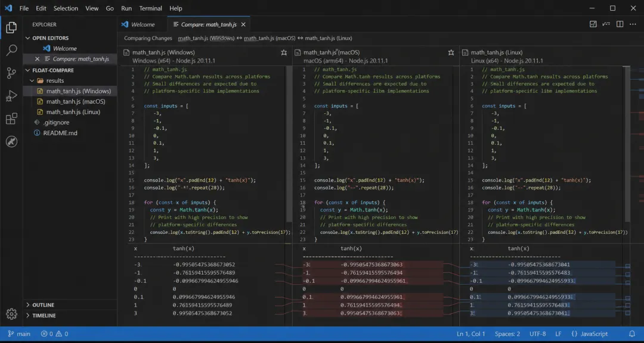The width and height of the screenshot is (644, 343).
Task: Open the Selection menu
Action: (66, 8)
